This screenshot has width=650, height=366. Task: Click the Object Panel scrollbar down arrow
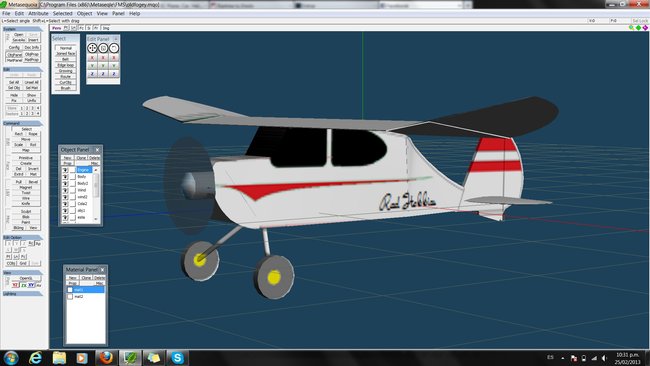point(96,218)
